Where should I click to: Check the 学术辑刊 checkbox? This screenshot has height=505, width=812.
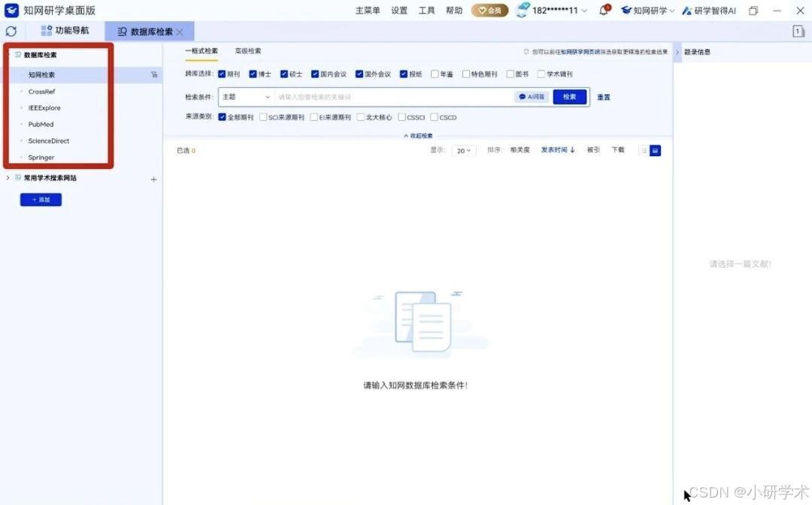click(541, 74)
